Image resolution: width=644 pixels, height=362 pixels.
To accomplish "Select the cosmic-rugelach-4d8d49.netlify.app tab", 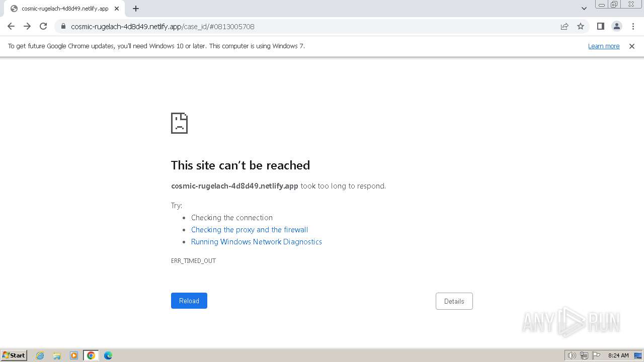I will click(x=64, y=9).
